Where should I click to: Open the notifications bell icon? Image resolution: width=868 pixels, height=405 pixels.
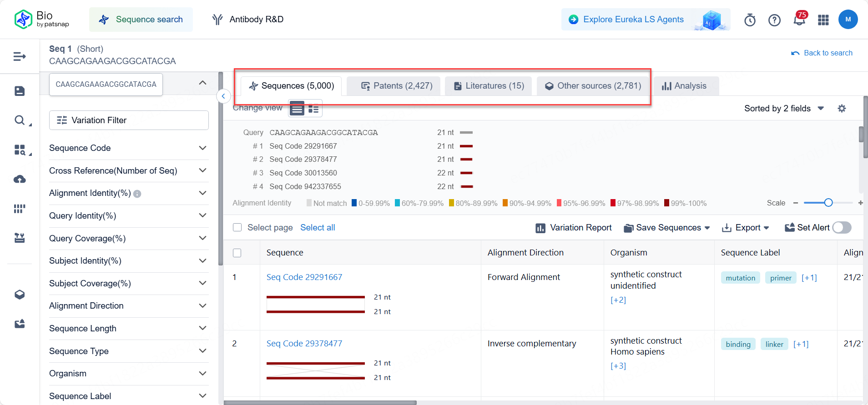click(x=799, y=20)
